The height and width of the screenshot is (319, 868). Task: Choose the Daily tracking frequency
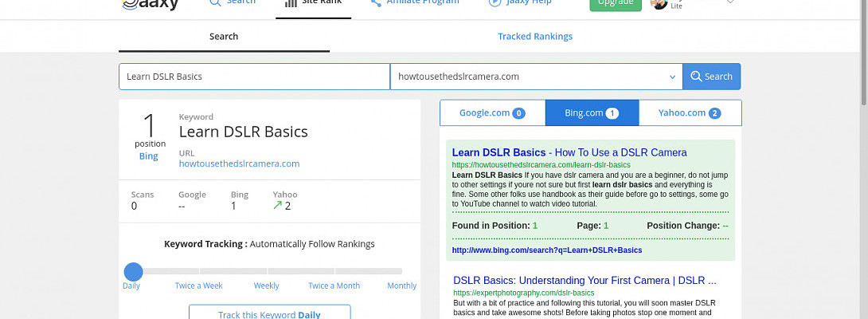(131, 286)
